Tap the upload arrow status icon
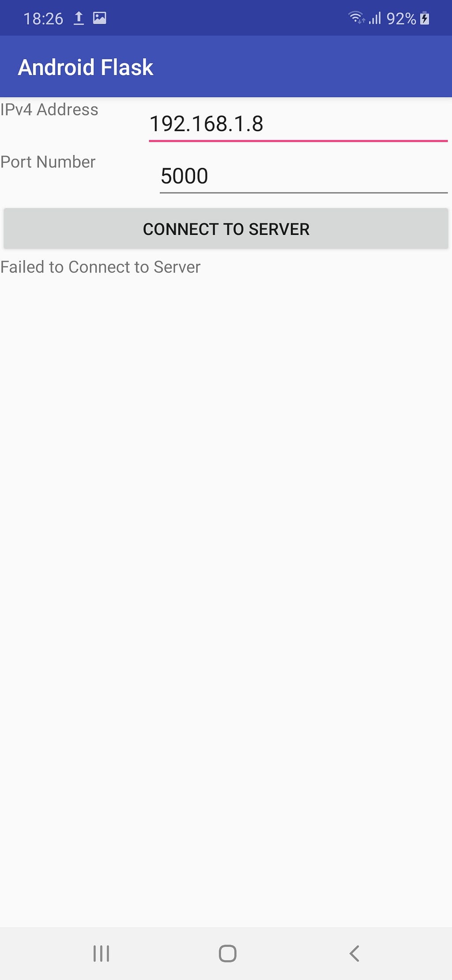The image size is (452, 980). [x=79, y=18]
